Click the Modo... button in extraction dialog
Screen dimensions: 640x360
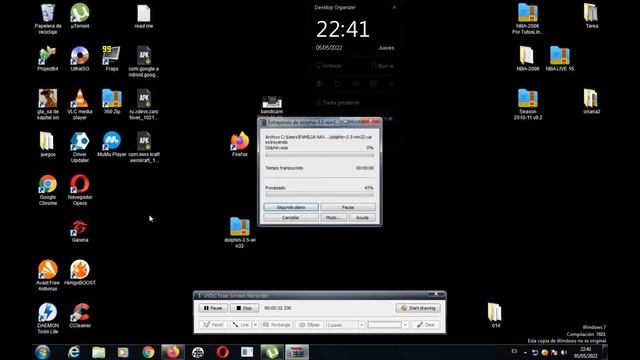pyautogui.click(x=333, y=218)
